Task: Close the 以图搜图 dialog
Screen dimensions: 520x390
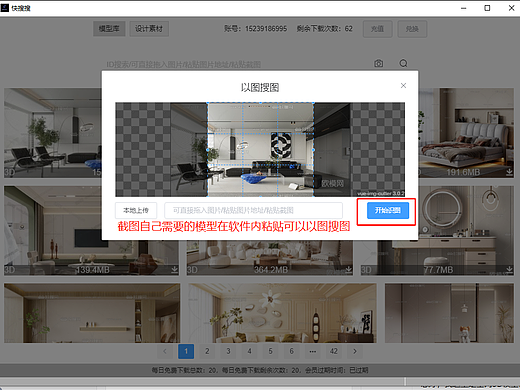Action: coord(403,86)
